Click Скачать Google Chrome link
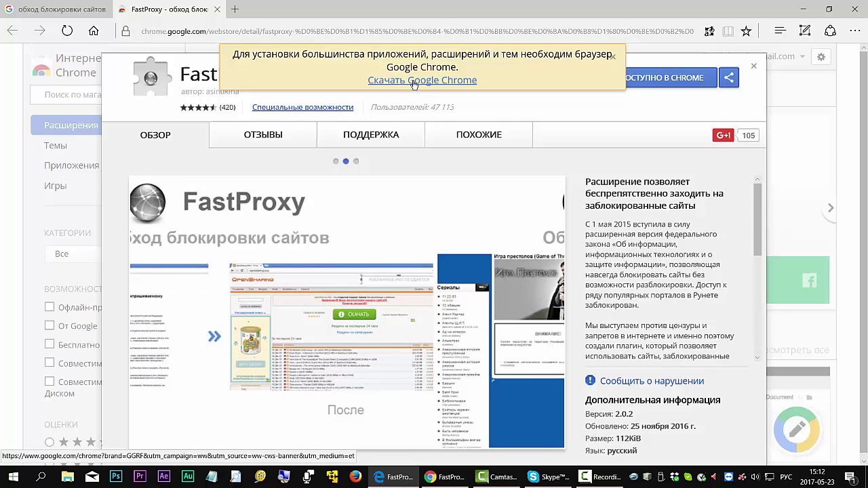The image size is (868, 488). 422,80
